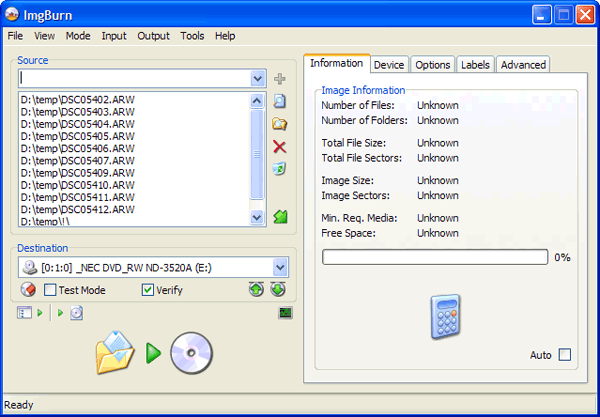Viewport: 600px width, 417px height.
Task: Open the File menu
Action: click(x=15, y=36)
